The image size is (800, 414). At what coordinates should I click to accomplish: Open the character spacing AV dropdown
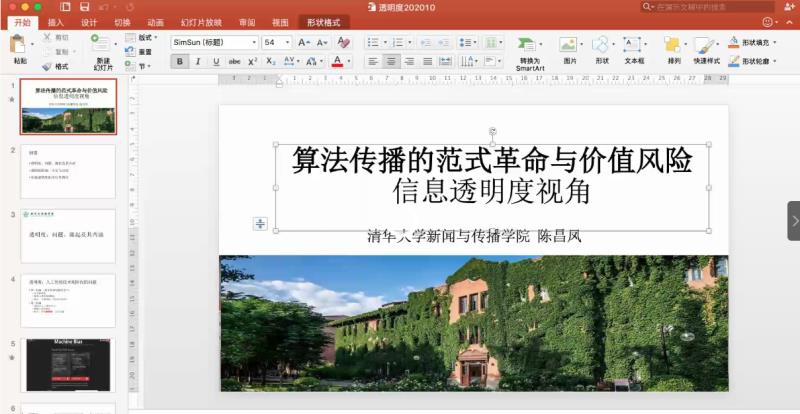pos(291,62)
